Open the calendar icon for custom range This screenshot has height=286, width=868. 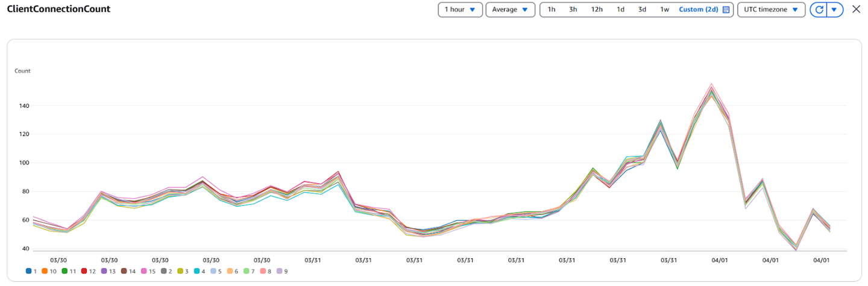click(726, 10)
